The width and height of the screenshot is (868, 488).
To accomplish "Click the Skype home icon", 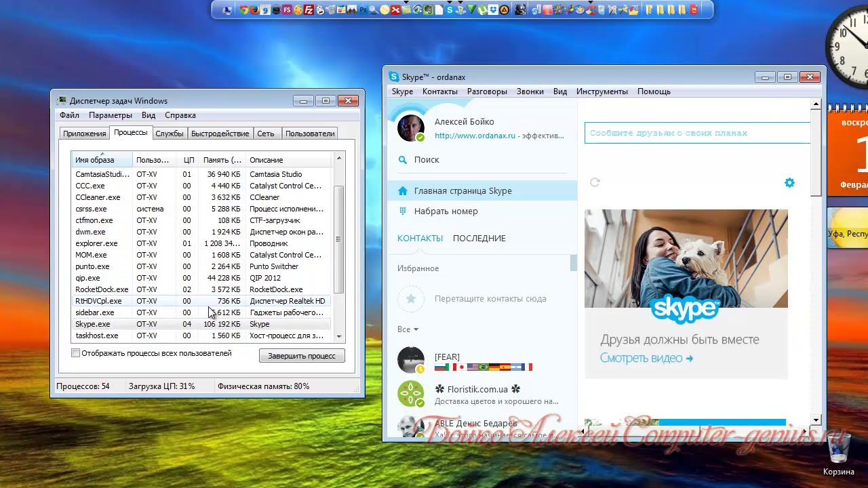I will point(403,191).
